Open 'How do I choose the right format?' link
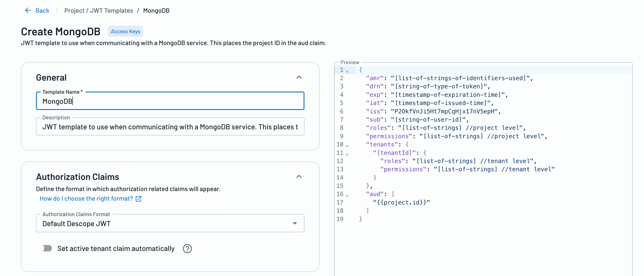Image resolution: width=644 pixels, height=276 pixels. click(86, 199)
